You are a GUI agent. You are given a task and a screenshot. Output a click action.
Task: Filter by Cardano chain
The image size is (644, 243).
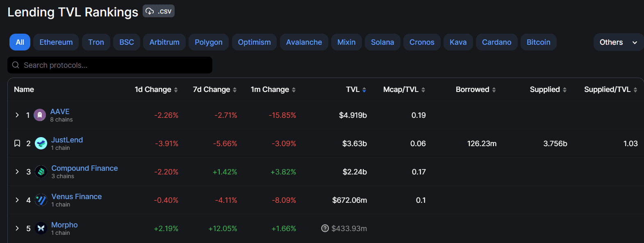point(497,42)
